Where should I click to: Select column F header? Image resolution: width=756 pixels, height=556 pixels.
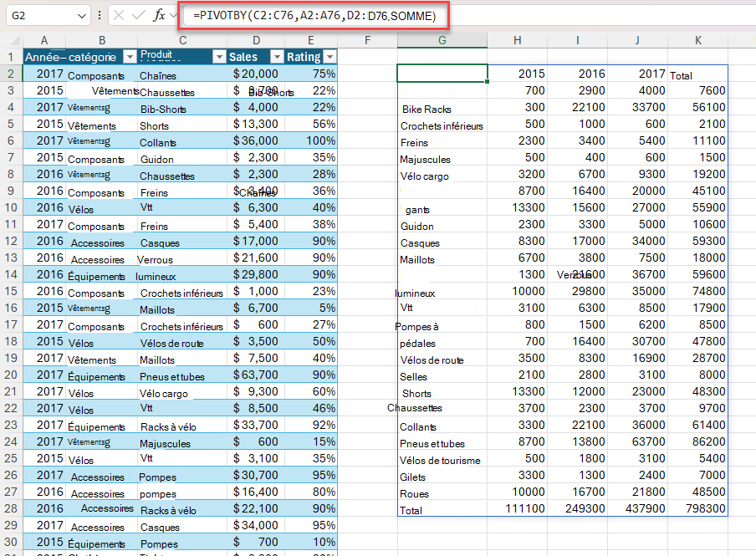(x=367, y=40)
